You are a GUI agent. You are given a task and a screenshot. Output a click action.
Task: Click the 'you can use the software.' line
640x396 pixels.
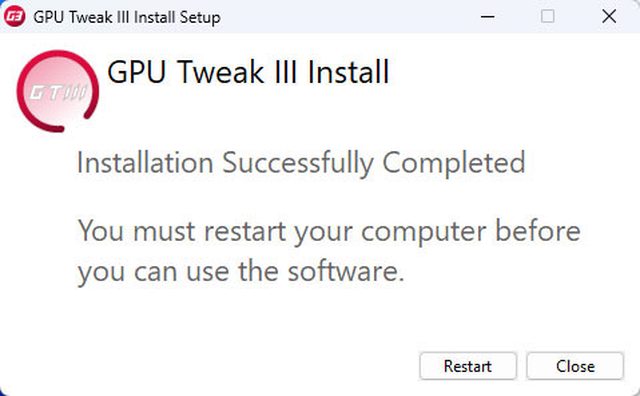(x=241, y=272)
